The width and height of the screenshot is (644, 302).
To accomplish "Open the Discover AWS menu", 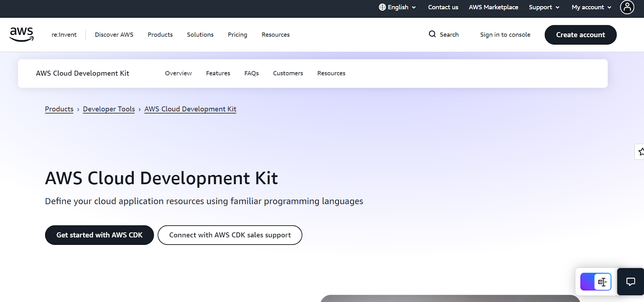I will 114,35.
